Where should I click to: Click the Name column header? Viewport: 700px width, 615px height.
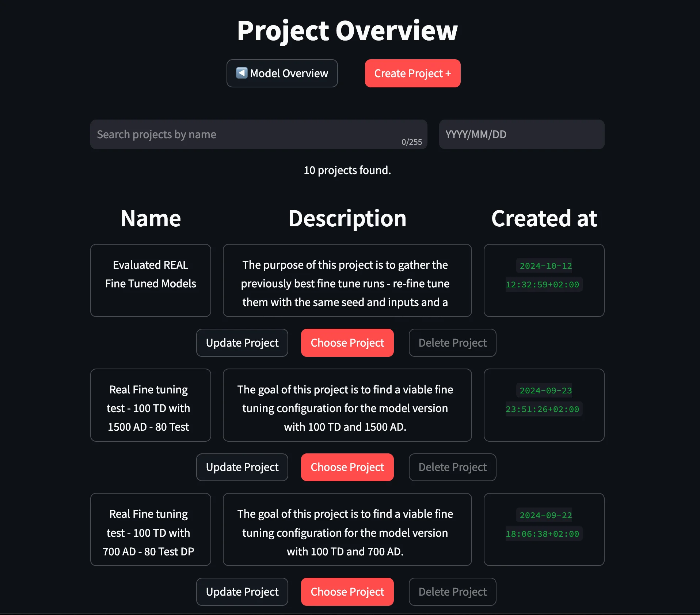point(150,218)
